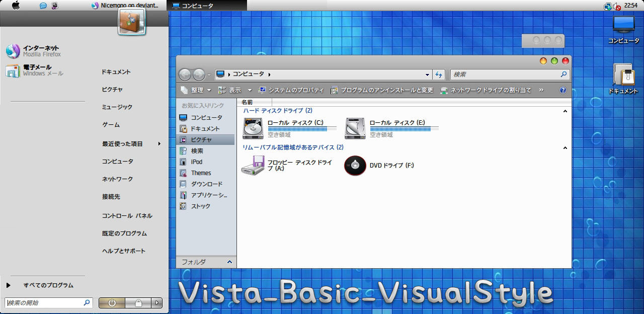Open 接続先 in the start menu

point(111,197)
